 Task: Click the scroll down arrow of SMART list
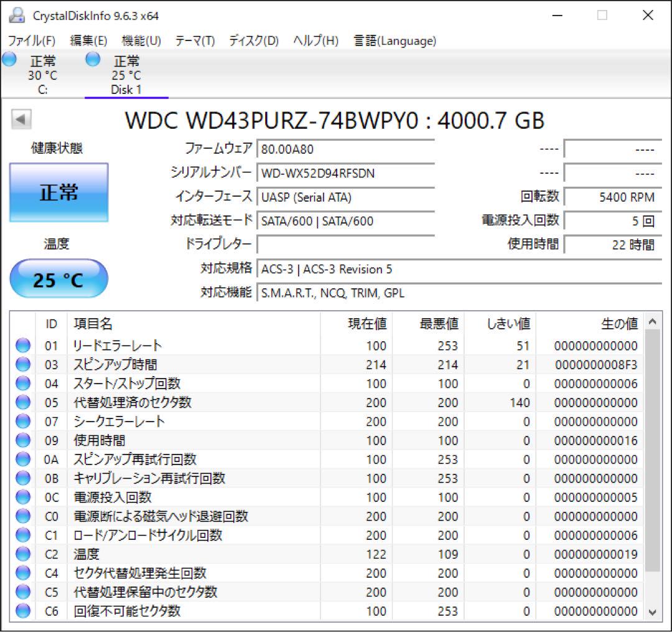point(652,612)
